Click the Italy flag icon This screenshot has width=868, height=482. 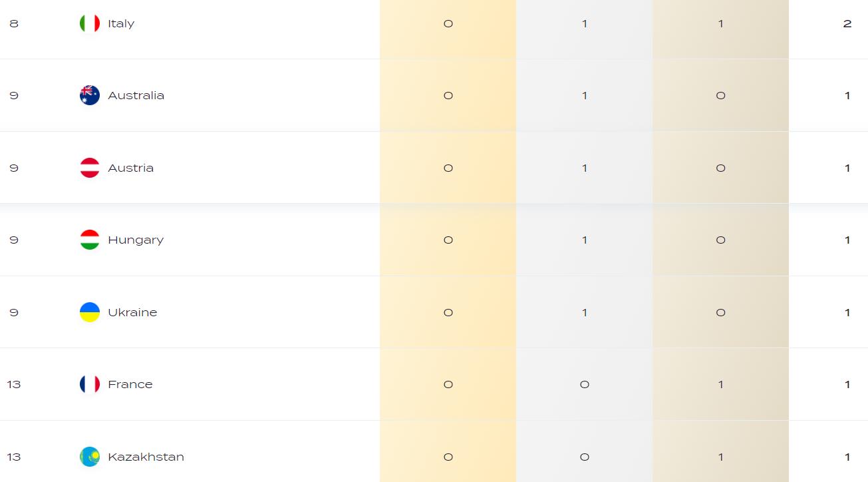coord(90,23)
